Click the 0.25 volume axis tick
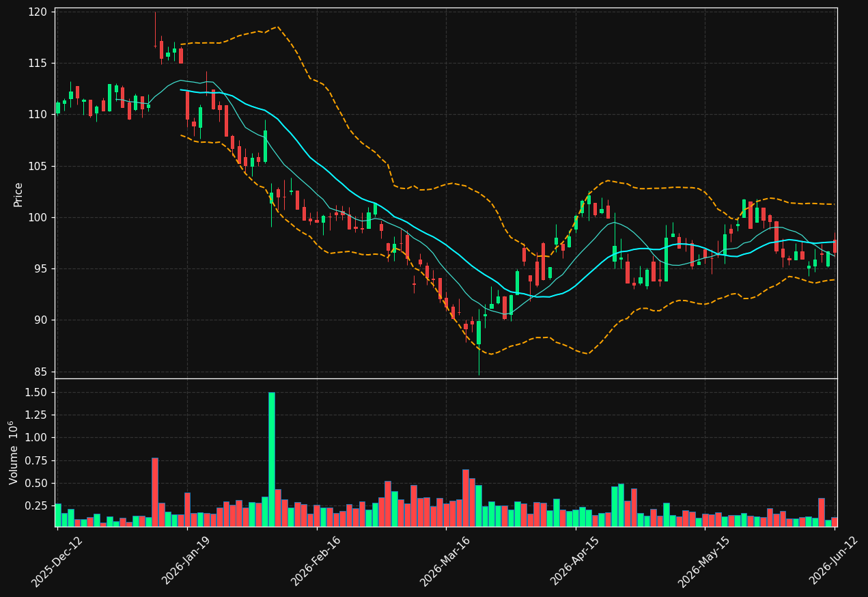 click(36, 505)
